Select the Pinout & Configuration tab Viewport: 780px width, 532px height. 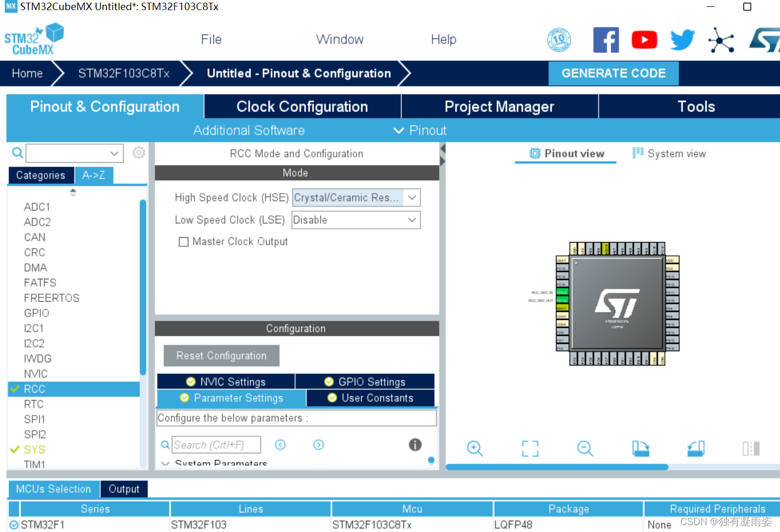[x=105, y=106]
